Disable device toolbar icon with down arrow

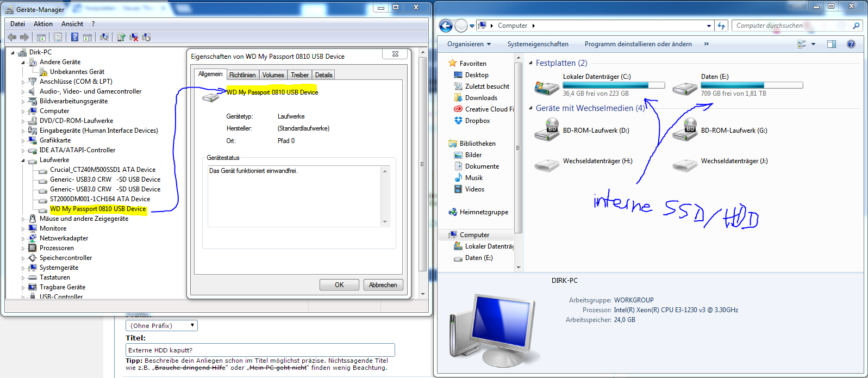tap(146, 37)
